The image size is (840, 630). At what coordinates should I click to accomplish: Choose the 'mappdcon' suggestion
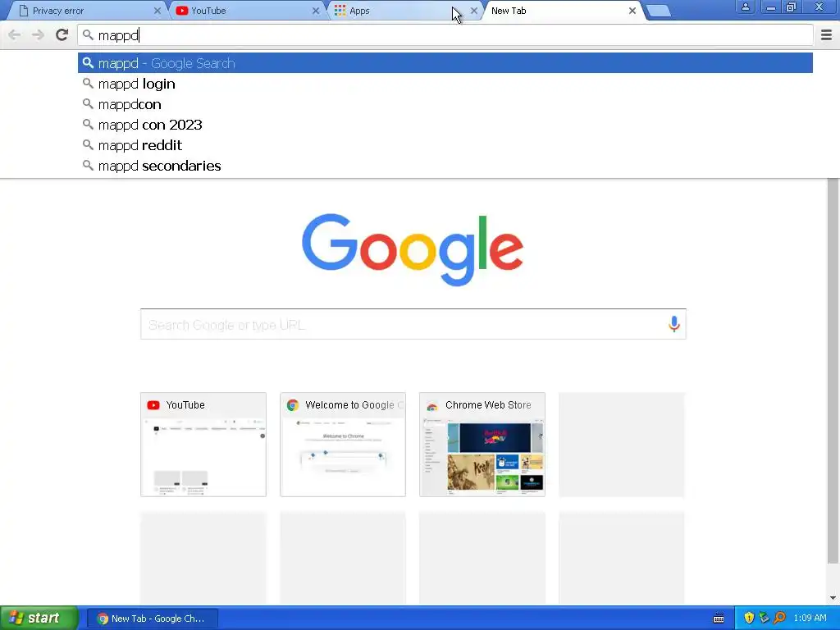[445, 104]
